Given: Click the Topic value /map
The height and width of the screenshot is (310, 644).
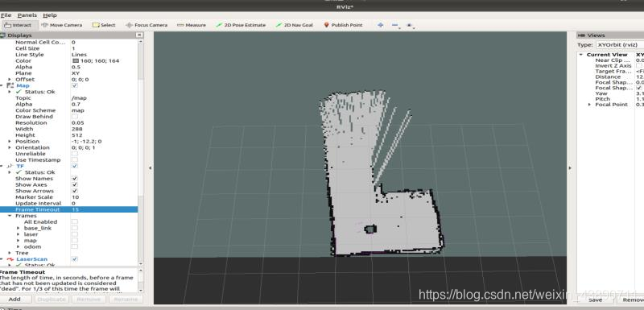Looking at the screenshot, I should pos(79,98).
